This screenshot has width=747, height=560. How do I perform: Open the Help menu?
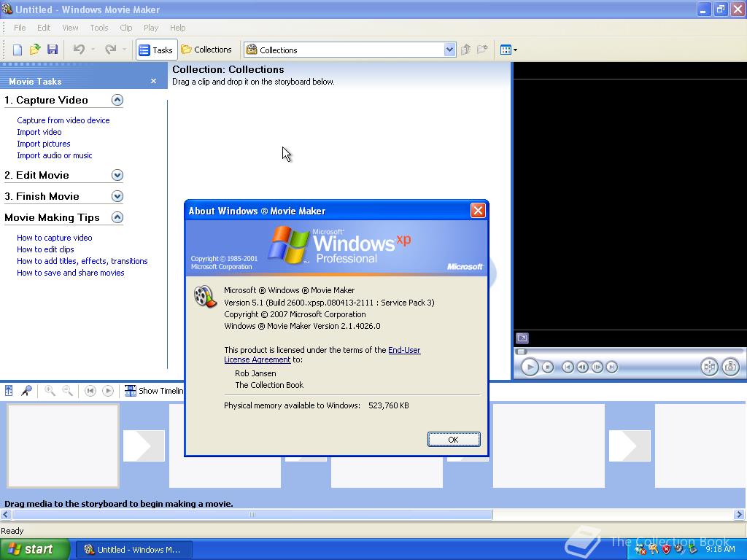click(178, 28)
